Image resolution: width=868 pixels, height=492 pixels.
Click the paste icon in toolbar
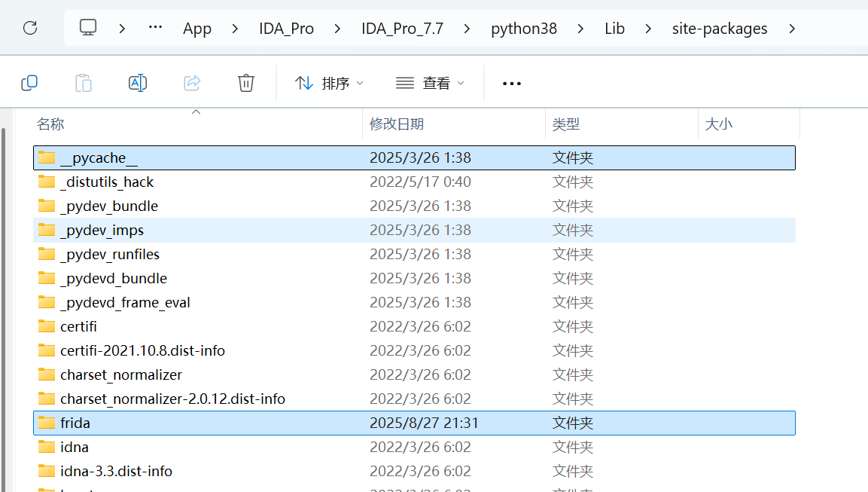[x=83, y=83]
